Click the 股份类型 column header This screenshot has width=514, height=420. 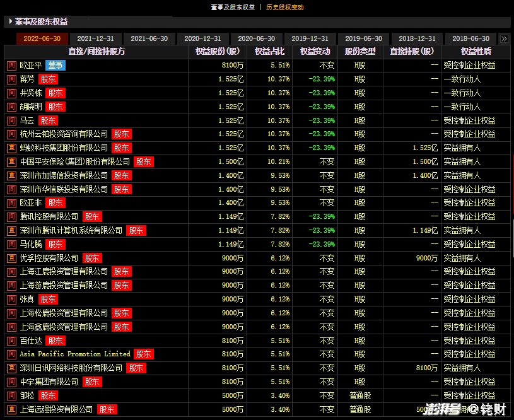click(x=360, y=52)
